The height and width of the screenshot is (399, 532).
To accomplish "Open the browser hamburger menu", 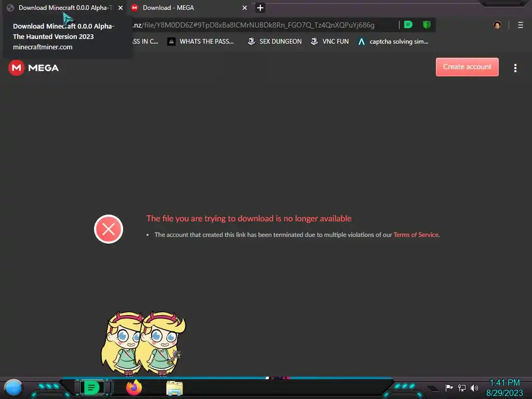I will tap(521, 25).
